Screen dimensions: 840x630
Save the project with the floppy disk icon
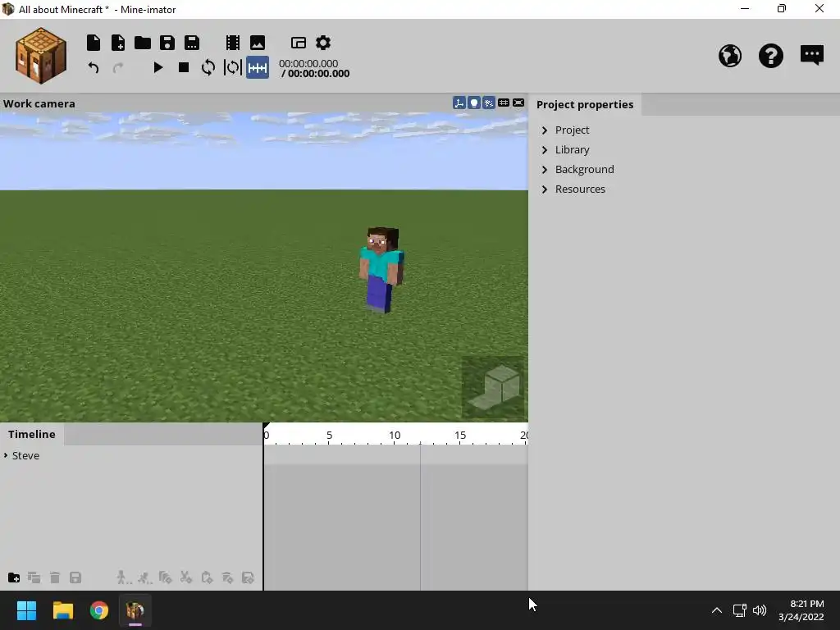tap(167, 43)
